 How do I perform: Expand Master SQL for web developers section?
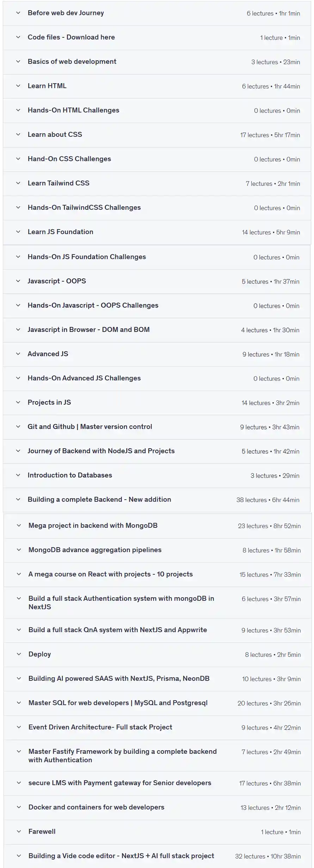118,703
